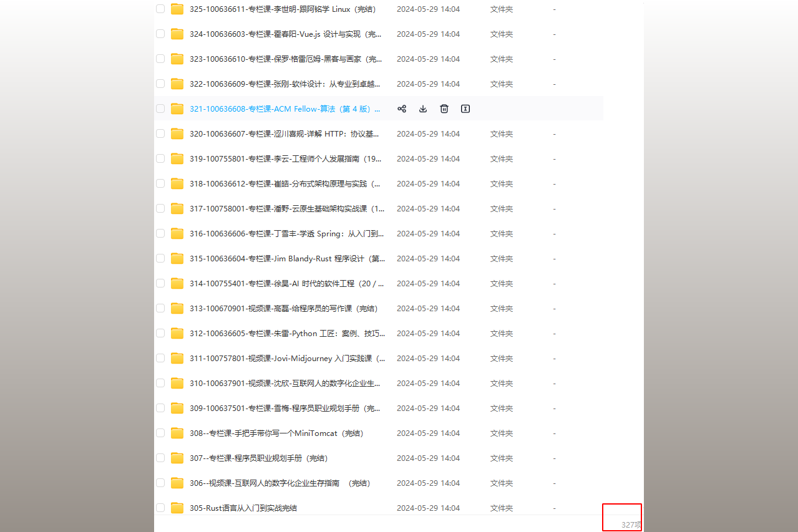Click 文件夹 type cell in row 324

coord(502,34)
